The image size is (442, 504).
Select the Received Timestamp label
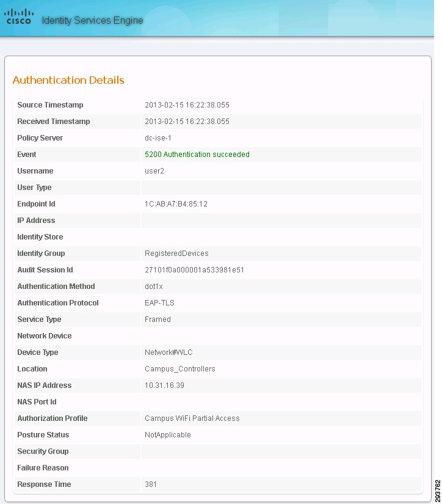coord(54,122)
